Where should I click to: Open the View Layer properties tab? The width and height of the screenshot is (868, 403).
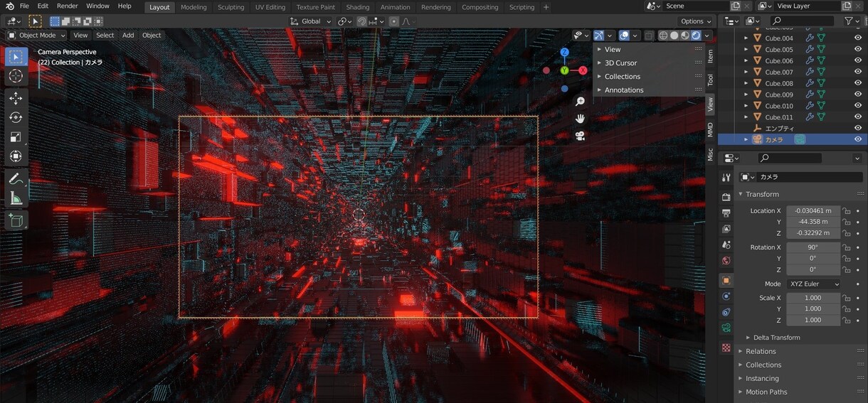[726, 230]
